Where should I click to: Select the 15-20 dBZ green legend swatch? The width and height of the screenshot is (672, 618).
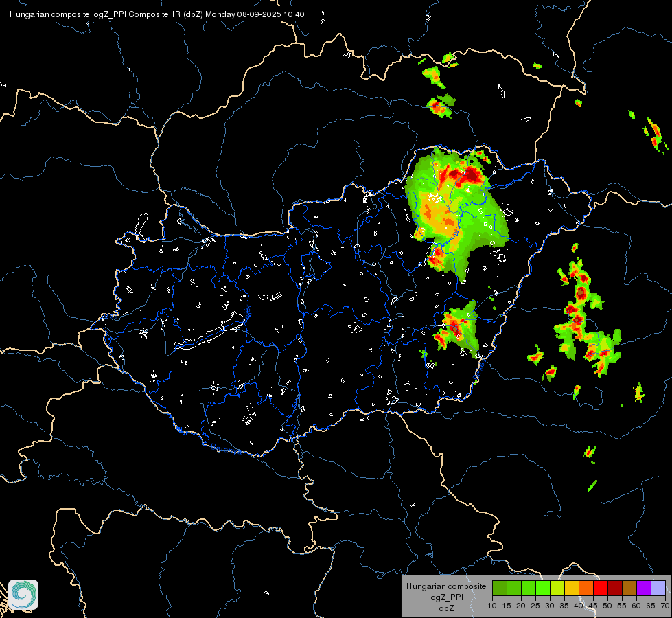pyautogui.click(x=514, y=588)
